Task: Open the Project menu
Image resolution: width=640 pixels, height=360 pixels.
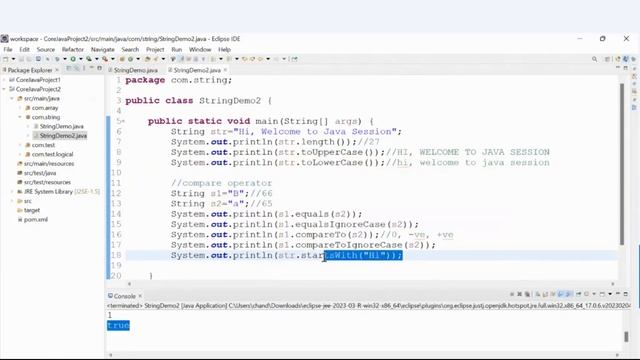Action: 155,49
